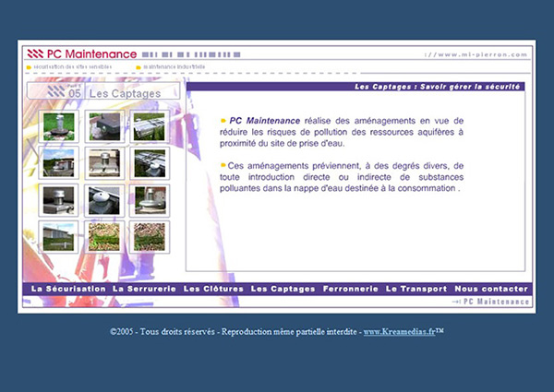This screenshot has height=392, width=554.
Task: Open Nous contacter page
Action: 491,289
